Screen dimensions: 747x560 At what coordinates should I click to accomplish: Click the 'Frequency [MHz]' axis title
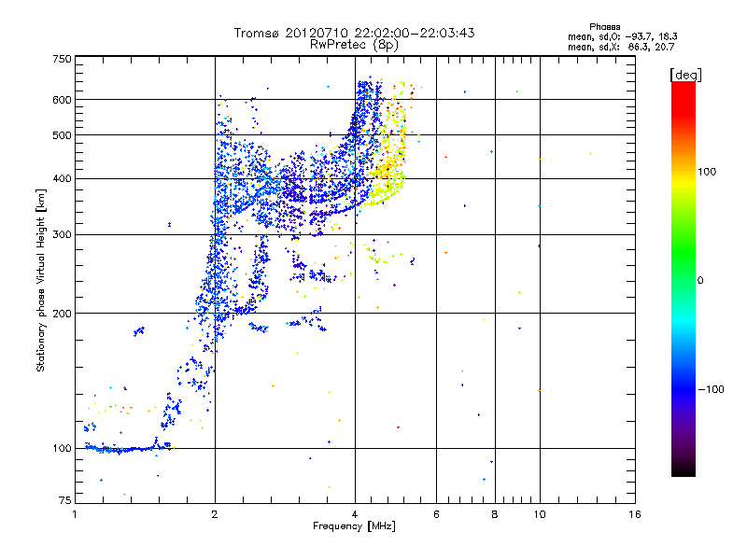[354, 526]
